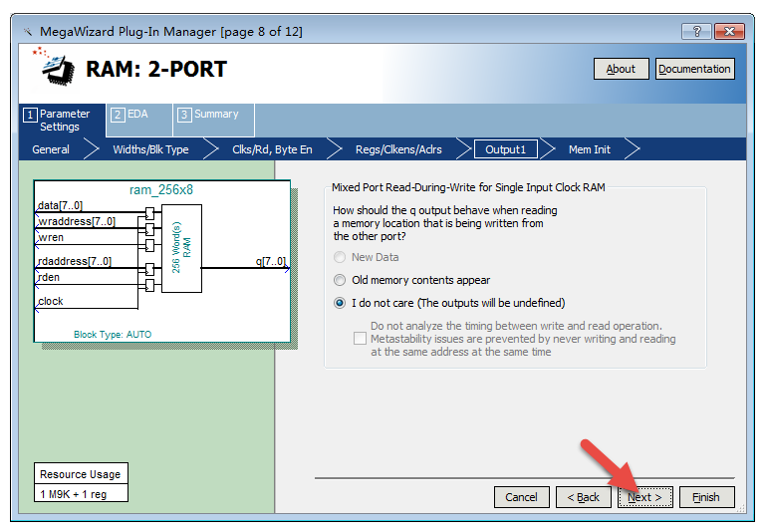Select the Output1 step
Screen dimensions: 766x532
point(506,149)
